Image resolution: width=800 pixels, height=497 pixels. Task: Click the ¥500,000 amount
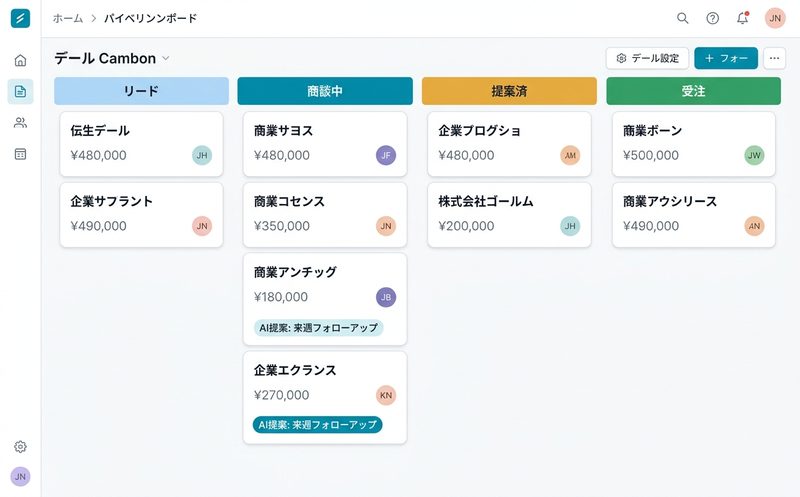[x=651, y=155]
